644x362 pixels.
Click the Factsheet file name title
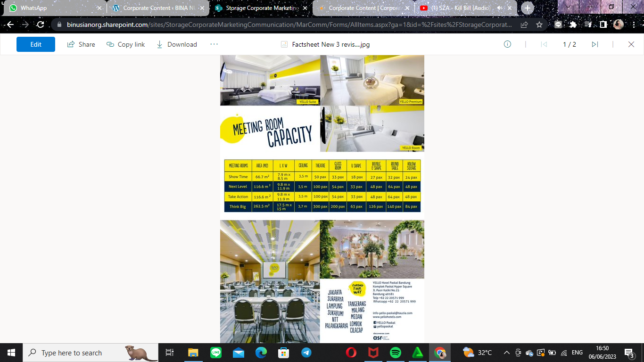pyautogui.click(x=330, y=44)
